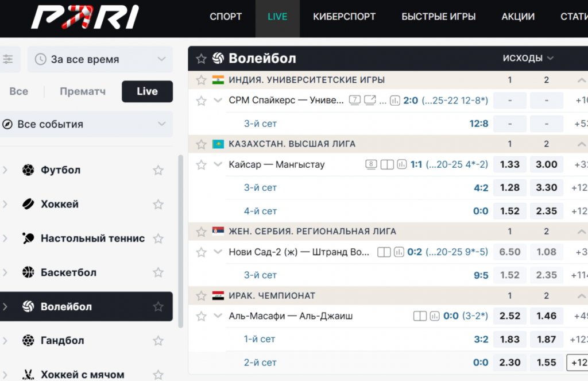This screenshot has width=588, height=381.
Task: Bet on odds 3.00 for Мангыстау
Action: (x=546, y=164)
